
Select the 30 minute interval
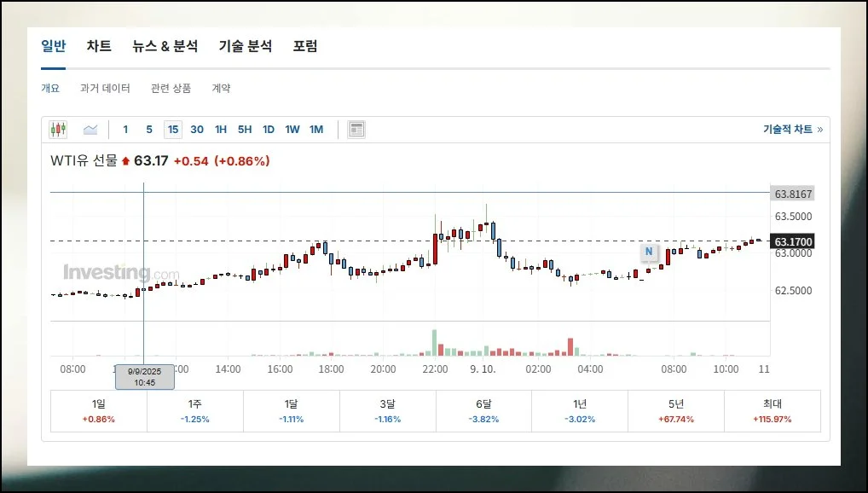tap(197, 130)
